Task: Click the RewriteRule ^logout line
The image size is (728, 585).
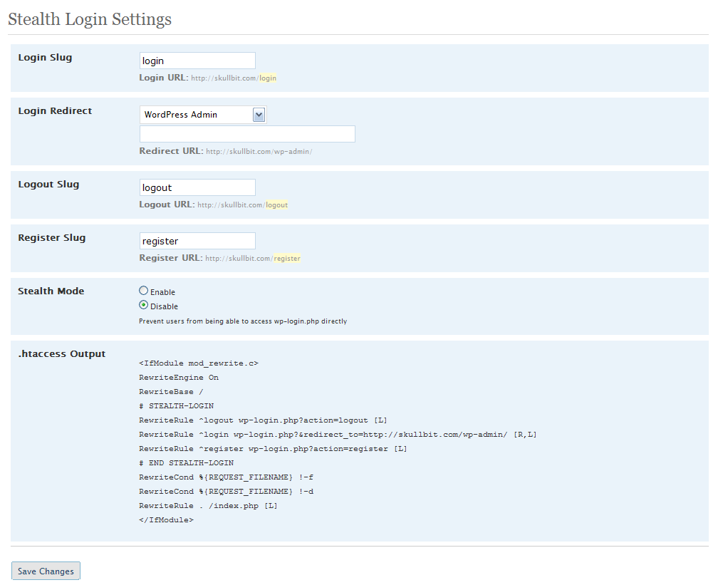Action: pyautogui.click(x=264, y=420)
